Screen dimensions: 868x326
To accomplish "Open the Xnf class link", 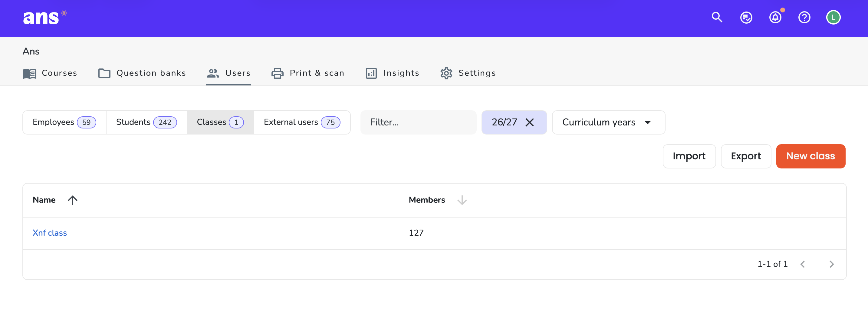I will coord(50,233).
